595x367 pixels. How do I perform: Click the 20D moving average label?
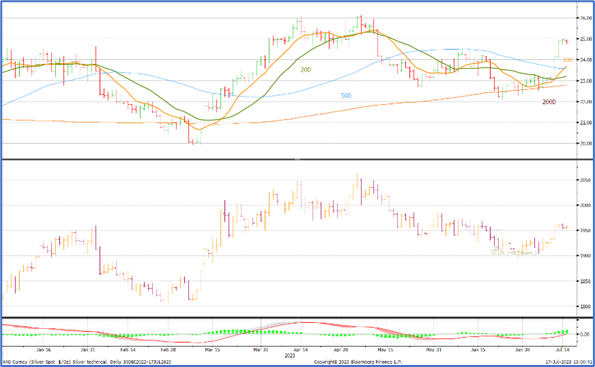306,70
